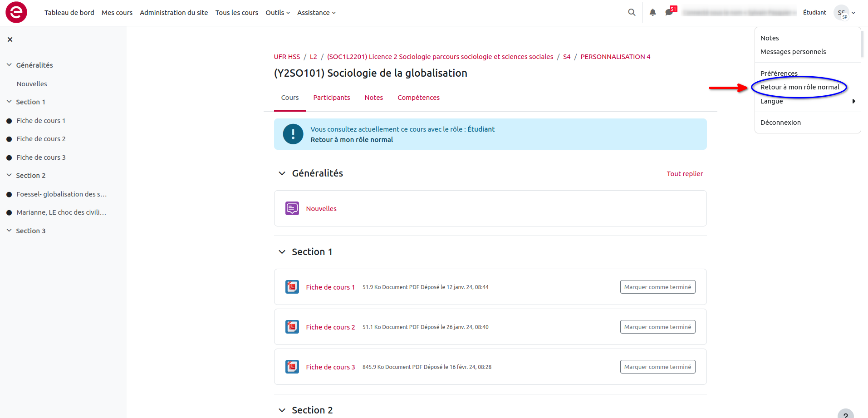Viewport: 868px width, 418px height.
Task: Mark Fiche de cours 2 as completed
Action: 657,327
